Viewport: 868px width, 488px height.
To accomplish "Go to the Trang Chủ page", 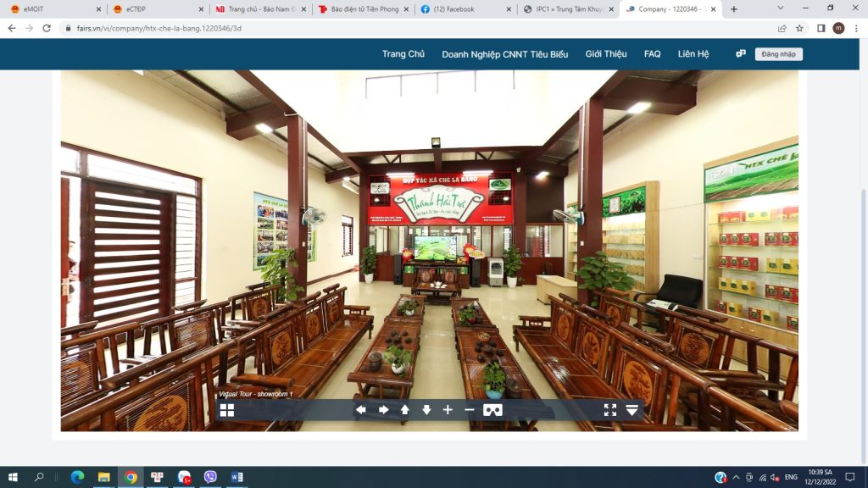I will [403, 54].
